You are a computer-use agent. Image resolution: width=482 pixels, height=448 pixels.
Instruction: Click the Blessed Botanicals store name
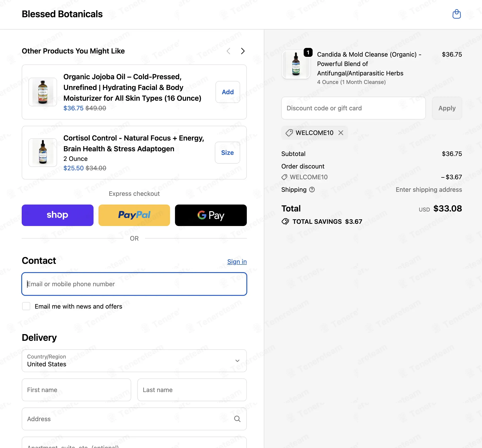click(x=62, y=14)
